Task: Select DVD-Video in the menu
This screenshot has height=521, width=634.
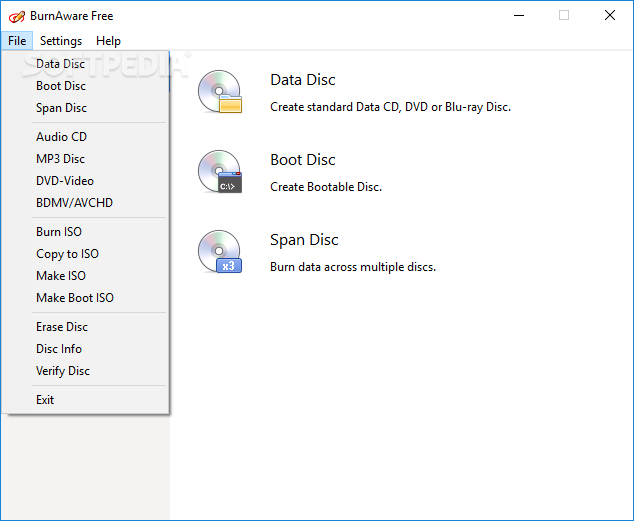Action: pos(85,181)
